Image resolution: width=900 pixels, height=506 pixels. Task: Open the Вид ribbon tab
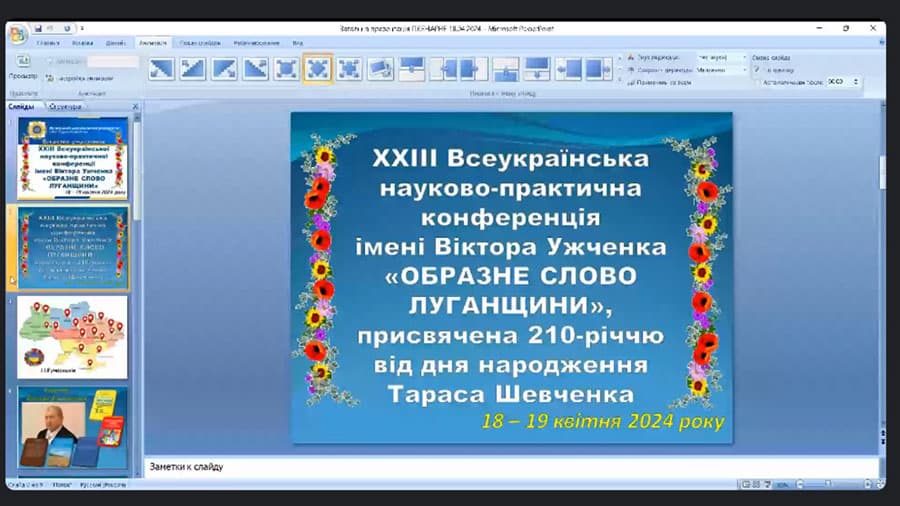[x=297, y=43]
